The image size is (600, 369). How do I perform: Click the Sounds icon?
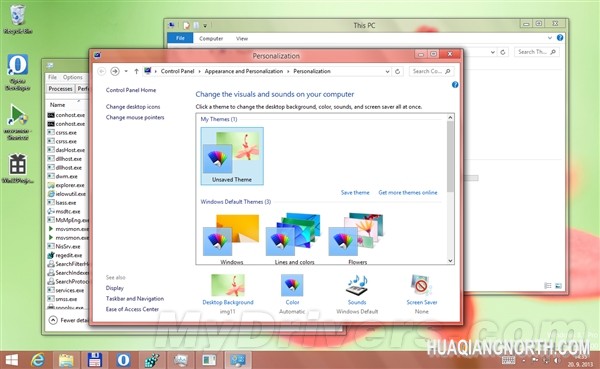point(357,286)
